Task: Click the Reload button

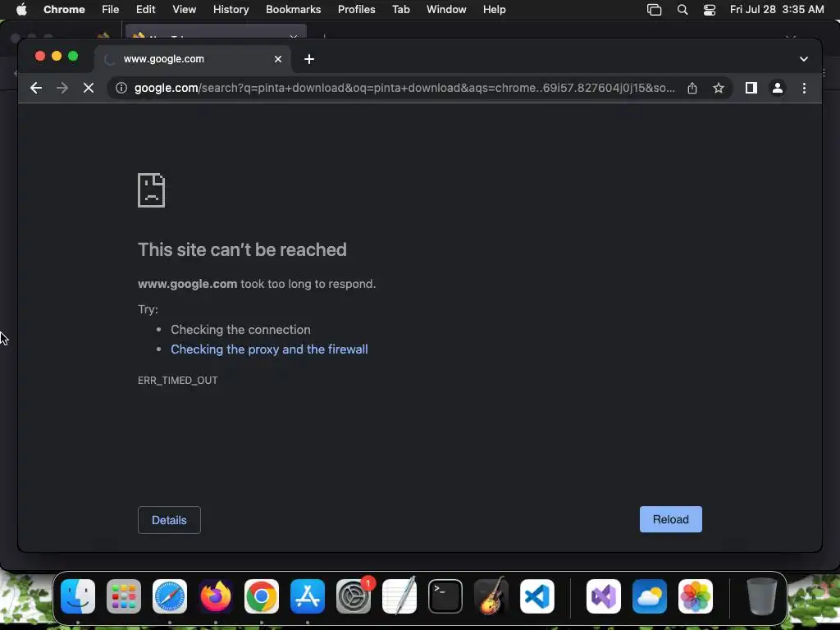Action: point(671,519)
